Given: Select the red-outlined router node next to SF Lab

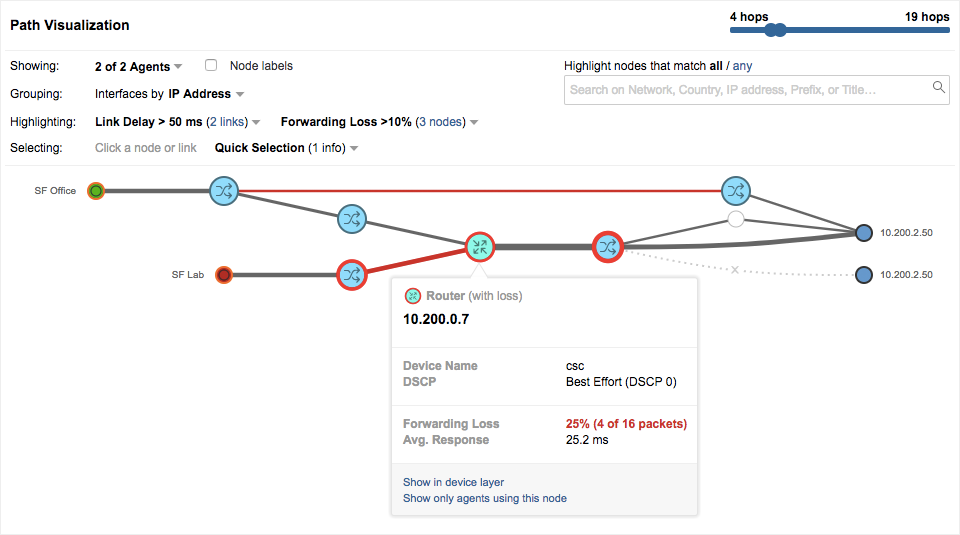Looking at the screenshot, I should tap(351, 274).
